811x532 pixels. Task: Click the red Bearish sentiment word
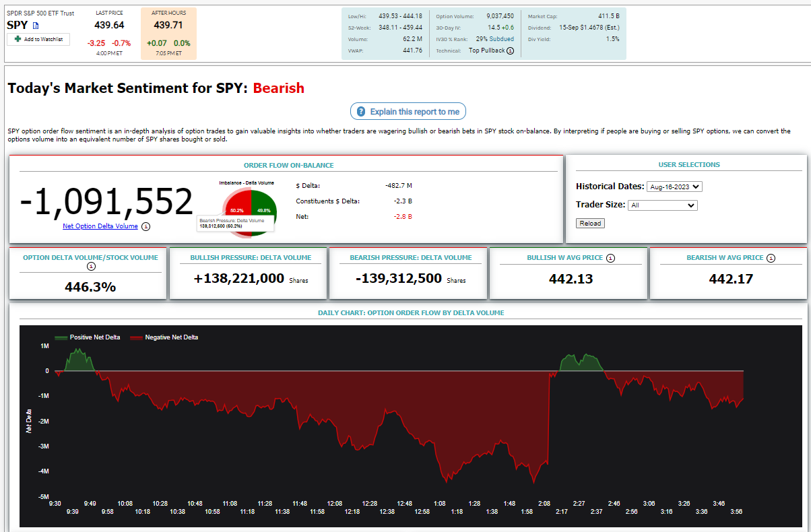pyautogui.click(x=279, y=88)
